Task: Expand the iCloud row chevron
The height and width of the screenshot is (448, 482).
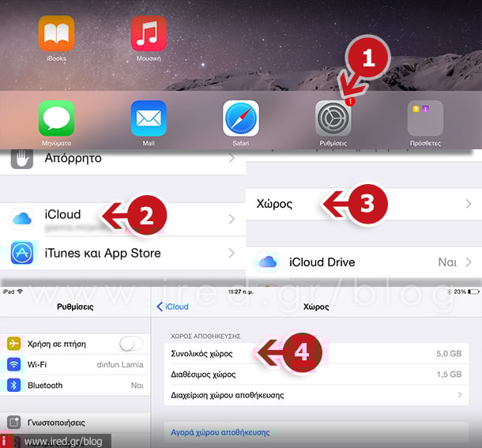Action: [x=232, y=219]
